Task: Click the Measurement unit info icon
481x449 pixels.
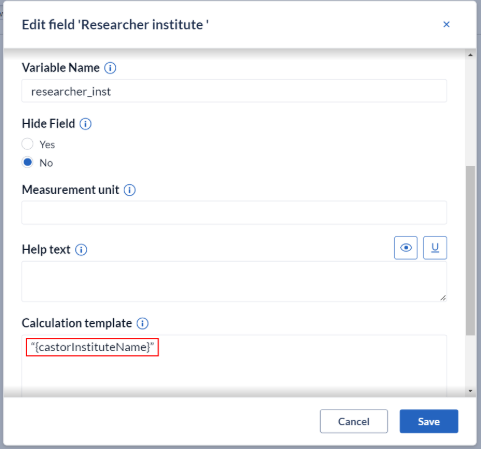Action: coord(130,190)
